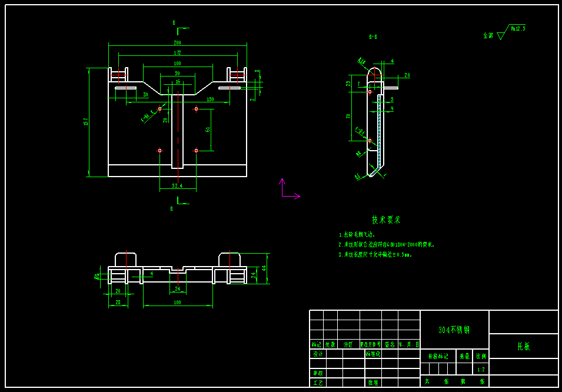Select the '157' vertical height dimension

(86, 122)
